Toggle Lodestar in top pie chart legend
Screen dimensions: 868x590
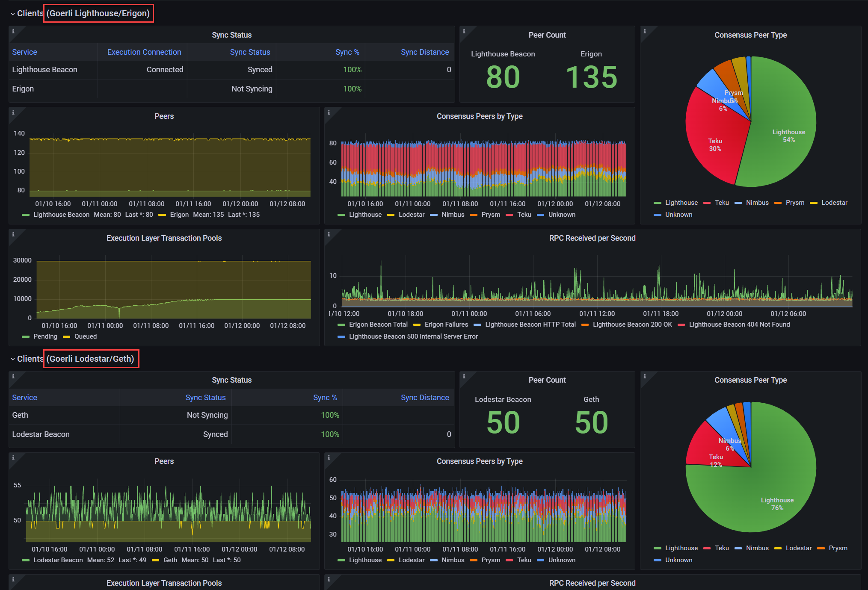(x=834, y=203)
